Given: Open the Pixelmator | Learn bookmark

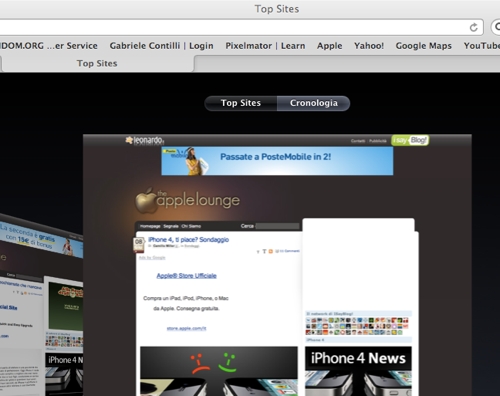Looking at the screenshot, I should (x=265, y=46).
